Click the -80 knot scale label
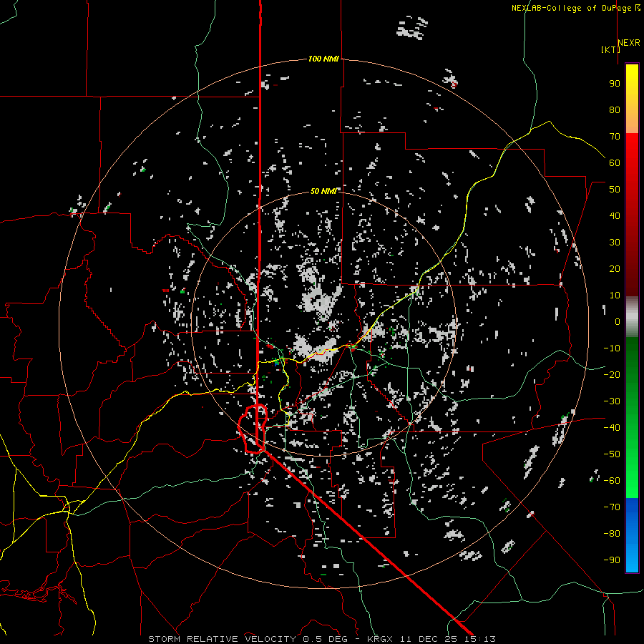 click(612, 534)
